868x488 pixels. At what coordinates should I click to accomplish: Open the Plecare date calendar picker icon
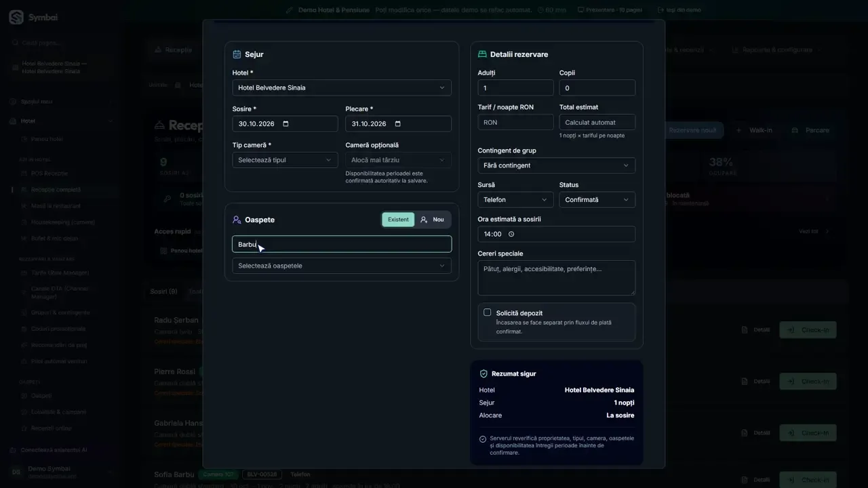pyautogui.click(x=398, y=124)
